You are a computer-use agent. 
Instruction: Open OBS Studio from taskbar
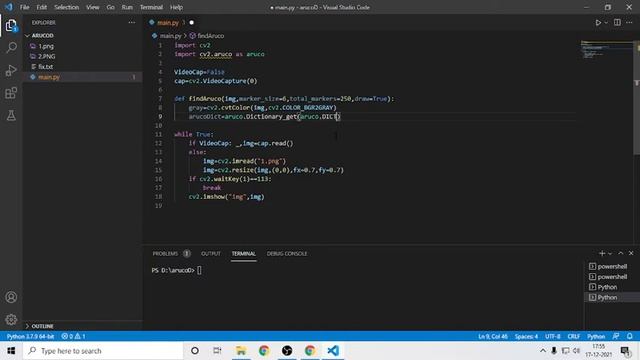pyautogui.click(x=287, y=351)
